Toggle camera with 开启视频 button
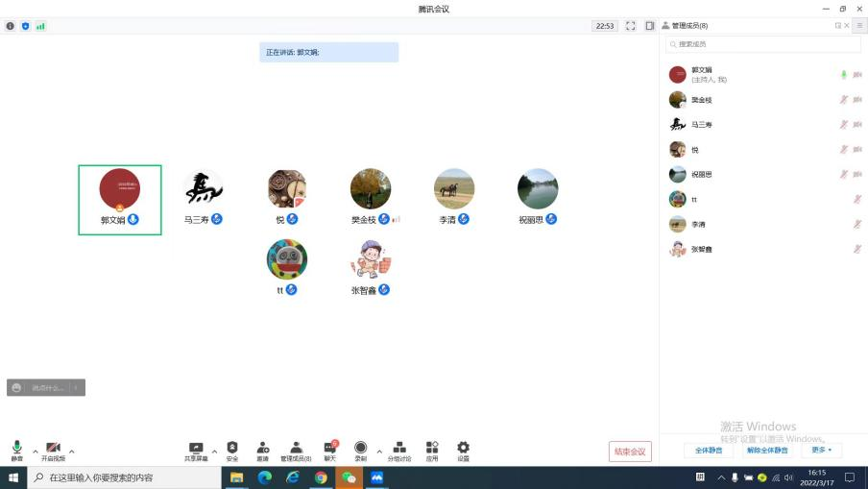Viewport: 868px width, 489px height. [x=53, y=449]
